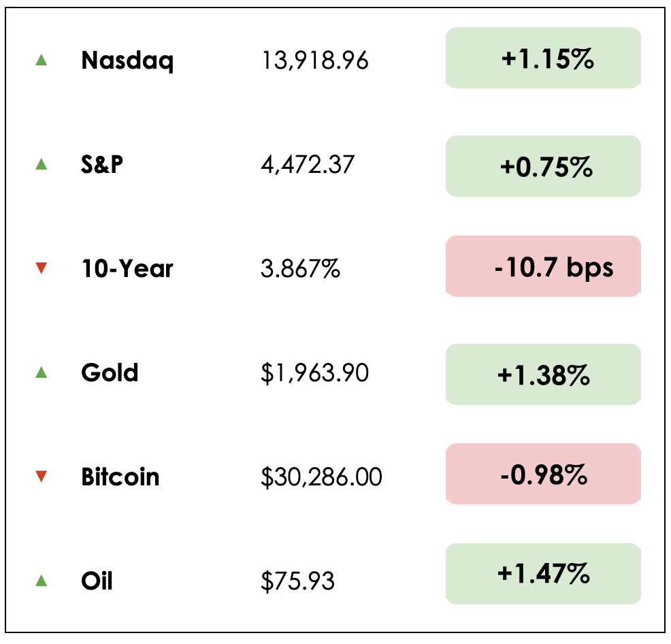
Task: Click the Nasdaq +1.15% green badge
Action: coord(543,59)
